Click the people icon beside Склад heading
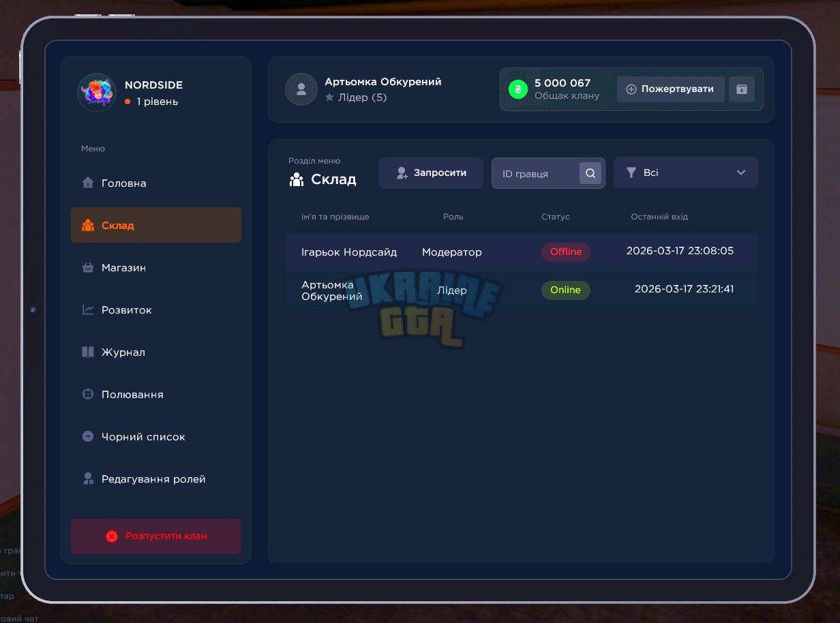The image size is (840, 623). pyautogui.click(x=297, y=179)
